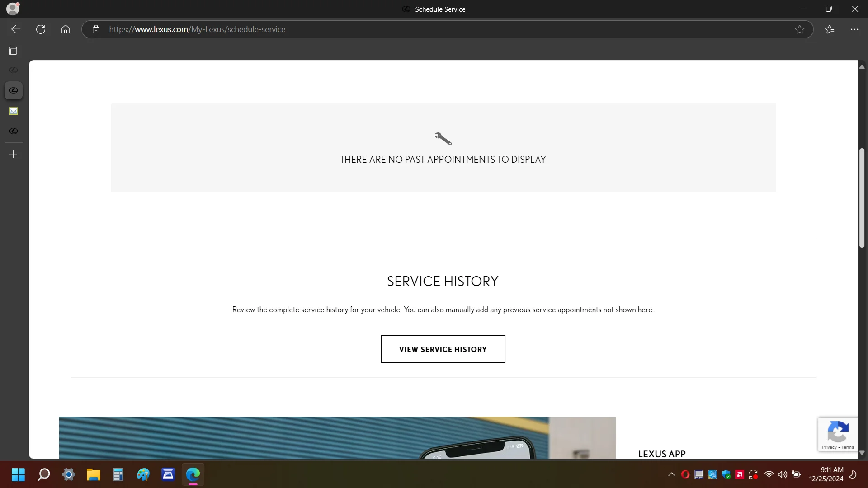The image size is (868, 488).
Task: Open File Explorer from taskbar
Action: pos(94,474)
